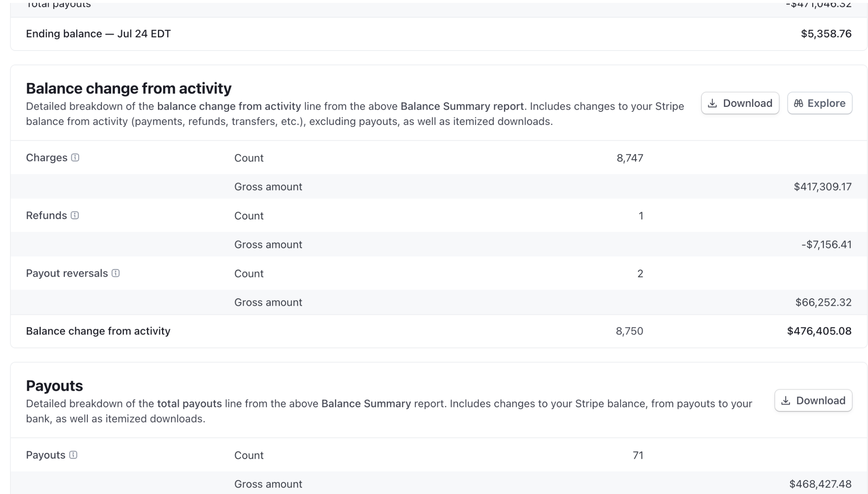
Task: Select the Payout reversals amount $66,252.32
Action: [823, 302]
